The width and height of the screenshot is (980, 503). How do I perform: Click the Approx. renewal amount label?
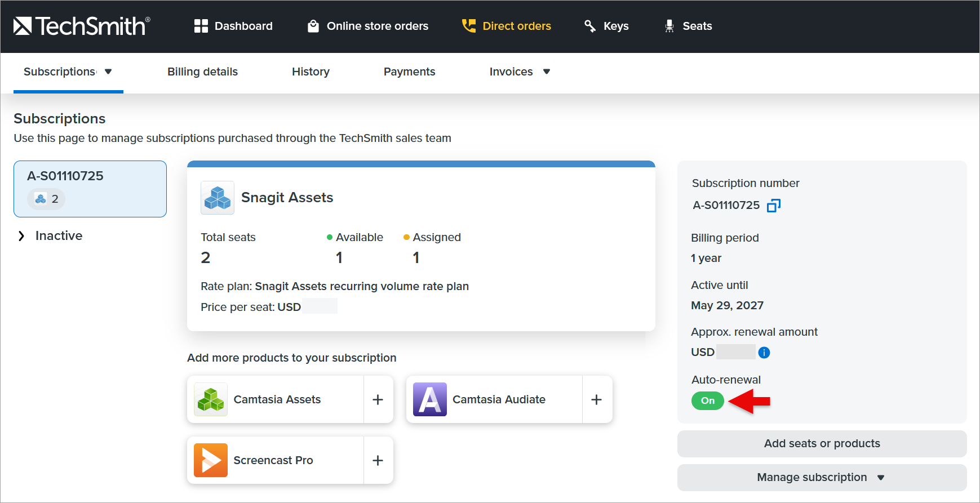[x=755, y=332]
